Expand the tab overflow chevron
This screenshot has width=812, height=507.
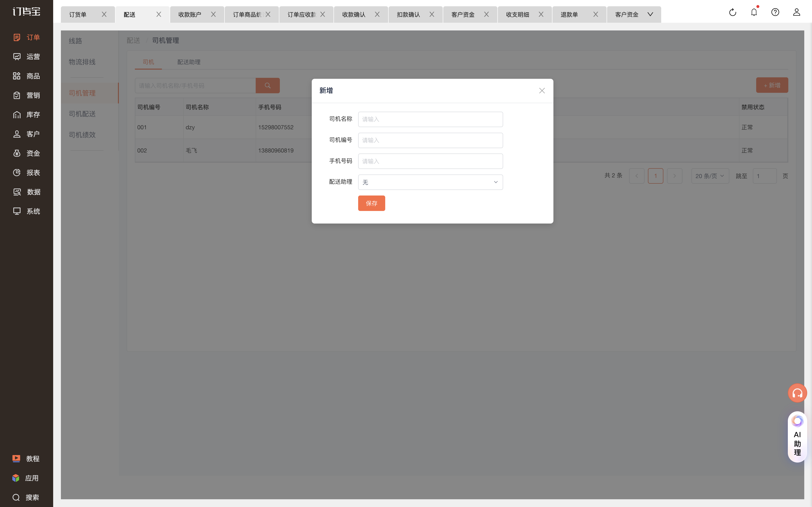coord(650,14)
